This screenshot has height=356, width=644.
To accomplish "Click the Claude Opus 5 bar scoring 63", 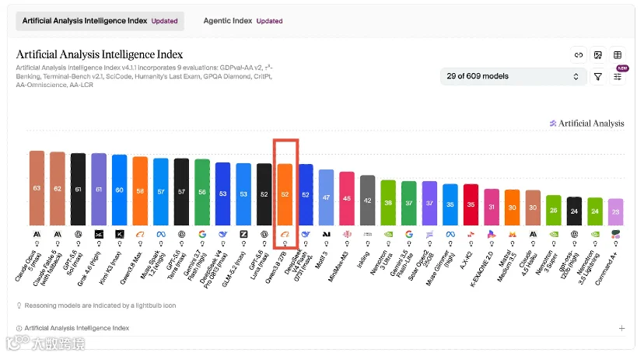I will click(37, 188).
